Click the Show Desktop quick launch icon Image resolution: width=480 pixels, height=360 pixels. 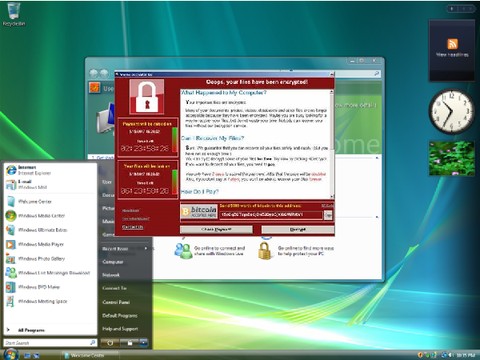(27, 356)
